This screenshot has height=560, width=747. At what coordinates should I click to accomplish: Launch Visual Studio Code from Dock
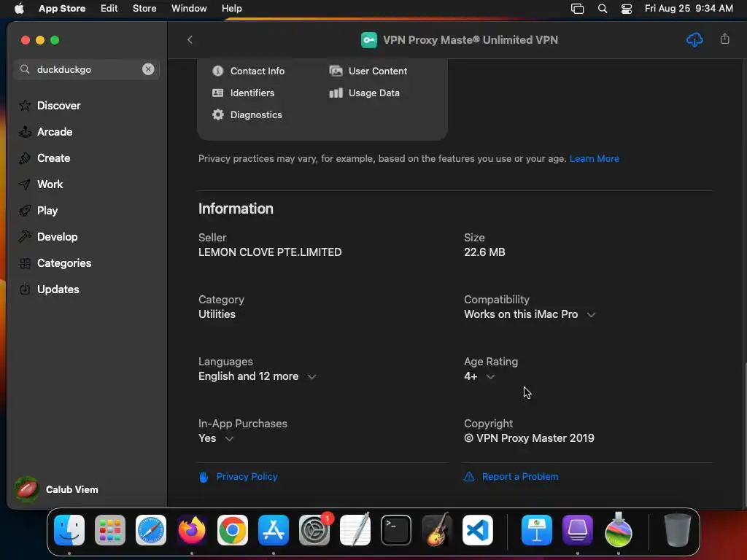click(x=477, y=530)
